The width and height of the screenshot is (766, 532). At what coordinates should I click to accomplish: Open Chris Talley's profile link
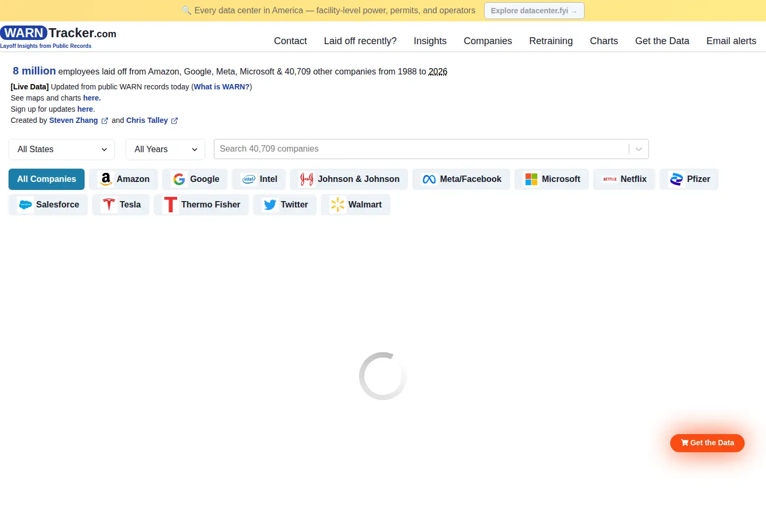pos(147,120)
